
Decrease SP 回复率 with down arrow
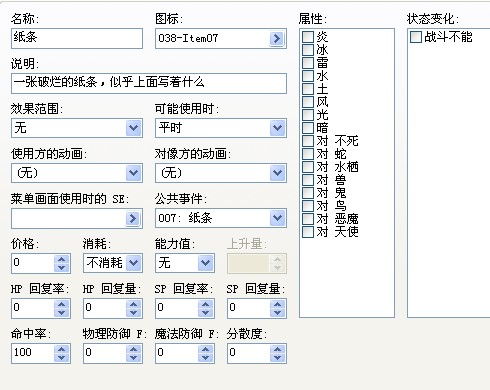pyautogui.click(x=206, y=312)
